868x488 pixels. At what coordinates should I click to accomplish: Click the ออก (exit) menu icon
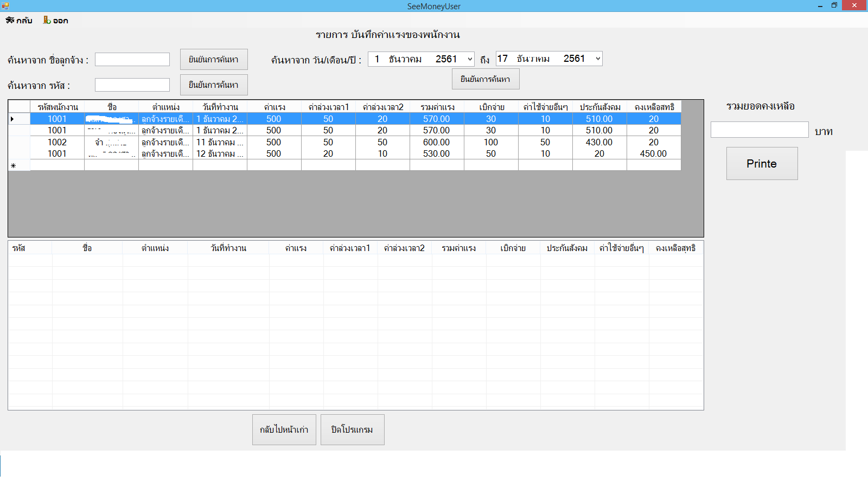click(47, 20)
